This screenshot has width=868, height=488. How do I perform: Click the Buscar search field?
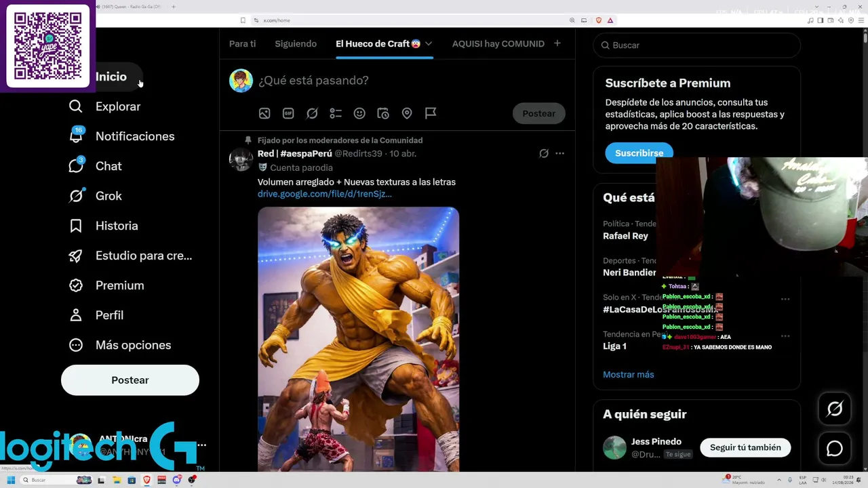click(x=697, y=45)
